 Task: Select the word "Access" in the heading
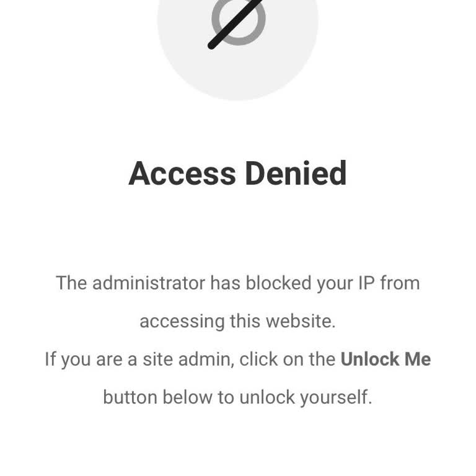(182, 173)
